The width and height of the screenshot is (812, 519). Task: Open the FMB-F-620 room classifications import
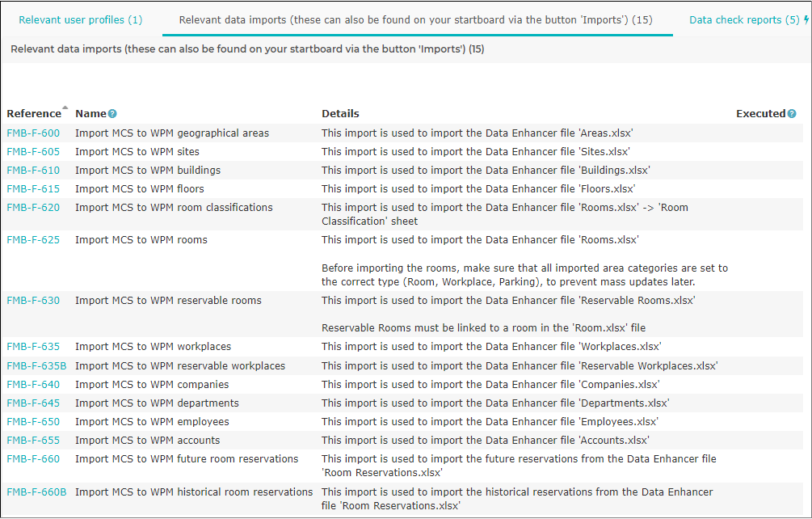[x=33, y=208]
